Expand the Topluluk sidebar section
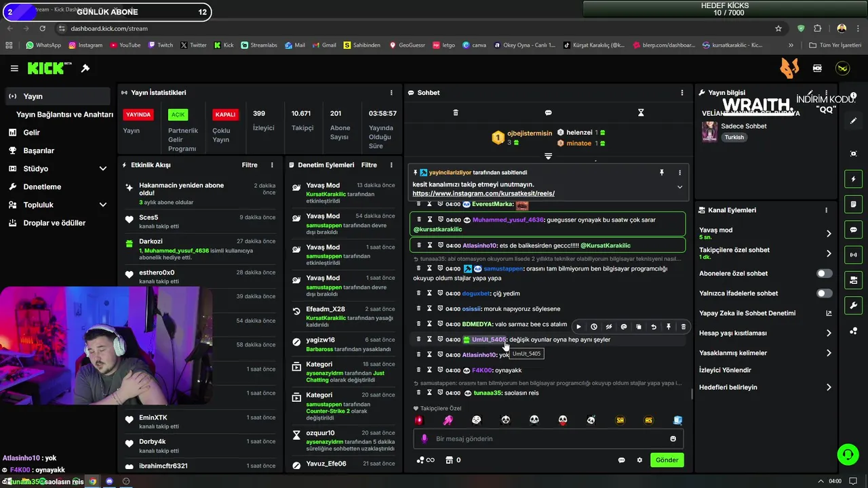The image size is (868, 488). coord(103,205)
